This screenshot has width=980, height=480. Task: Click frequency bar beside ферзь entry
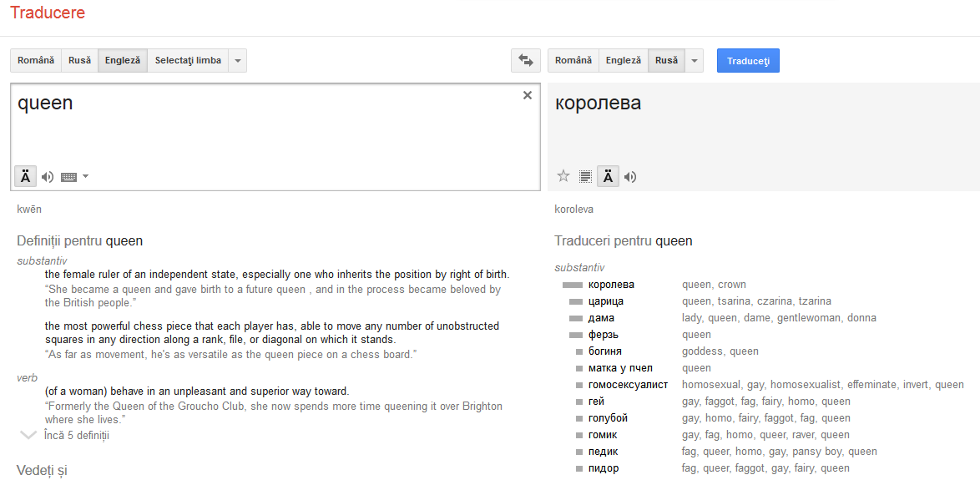[x=576, y=335]
